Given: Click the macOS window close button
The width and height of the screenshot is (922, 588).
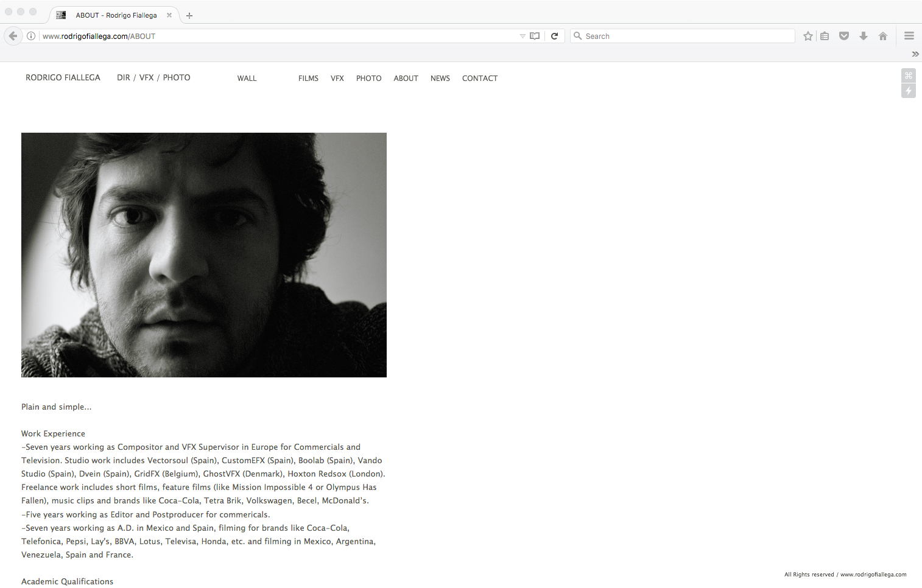Looking at the screenshot, I should point(9,12).
